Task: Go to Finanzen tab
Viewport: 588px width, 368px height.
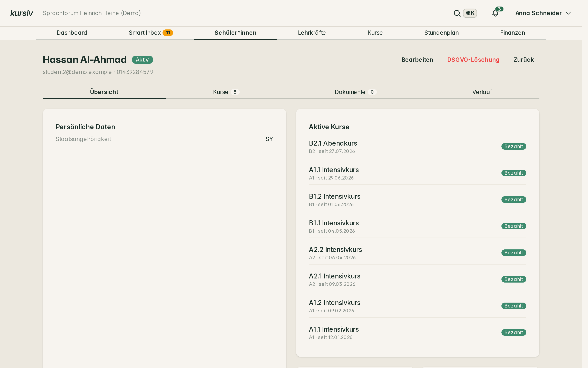Action: tap(512, 33)
